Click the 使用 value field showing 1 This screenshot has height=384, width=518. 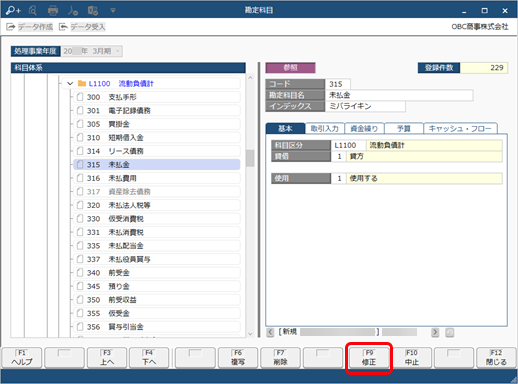(339, 178)
